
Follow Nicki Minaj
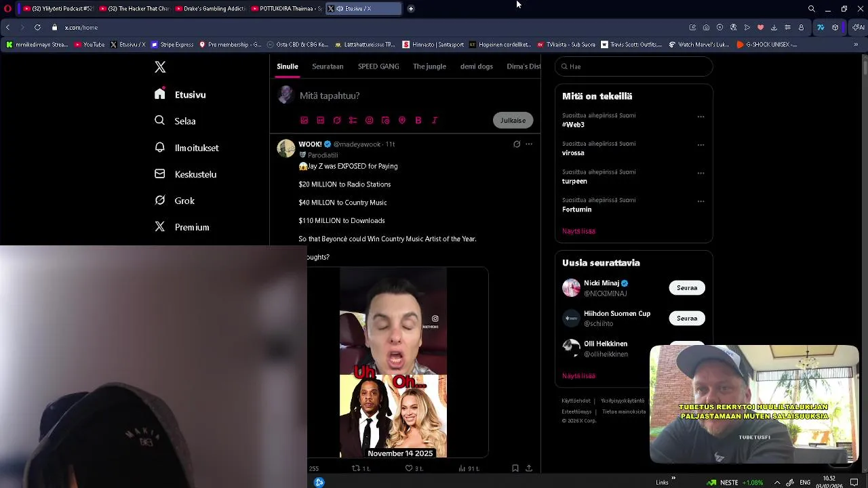pos(687,288)
